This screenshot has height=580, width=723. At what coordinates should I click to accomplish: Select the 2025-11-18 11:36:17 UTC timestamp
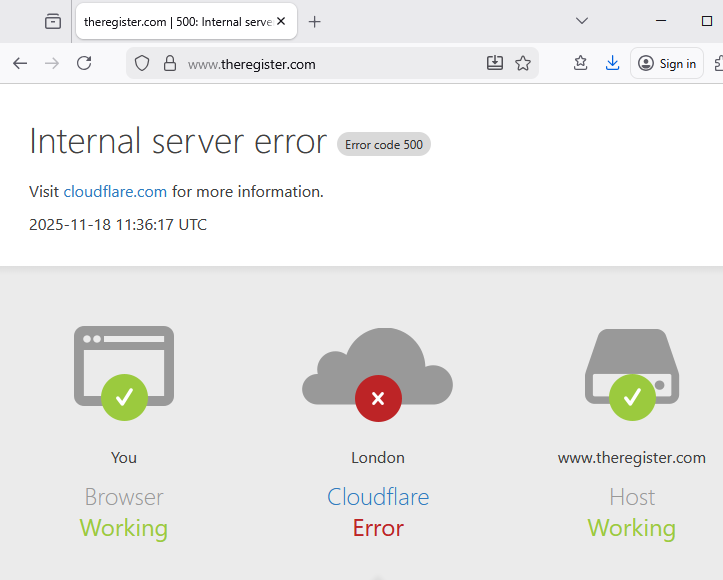click(118, 225)
